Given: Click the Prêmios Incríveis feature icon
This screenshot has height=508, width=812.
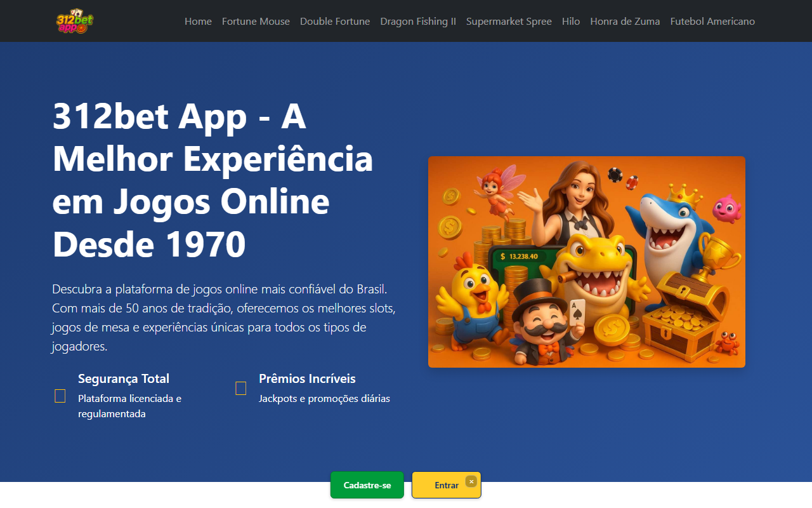Looking at the screenshot, I should pyautogui.click(x=241, y=388).
